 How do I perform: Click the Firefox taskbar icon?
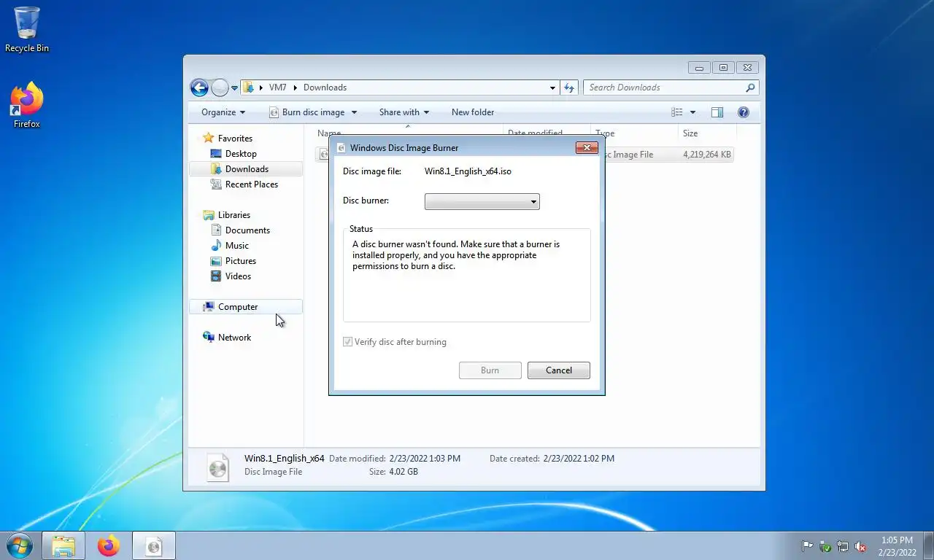108,546
